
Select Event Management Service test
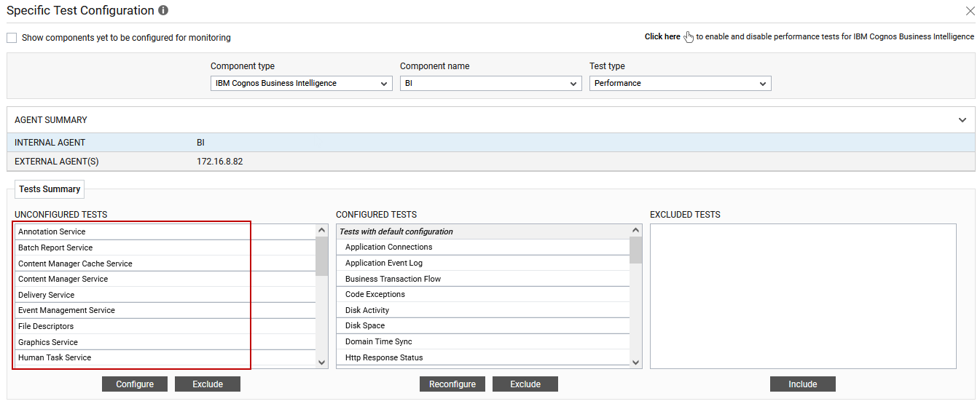pos(165,310)
